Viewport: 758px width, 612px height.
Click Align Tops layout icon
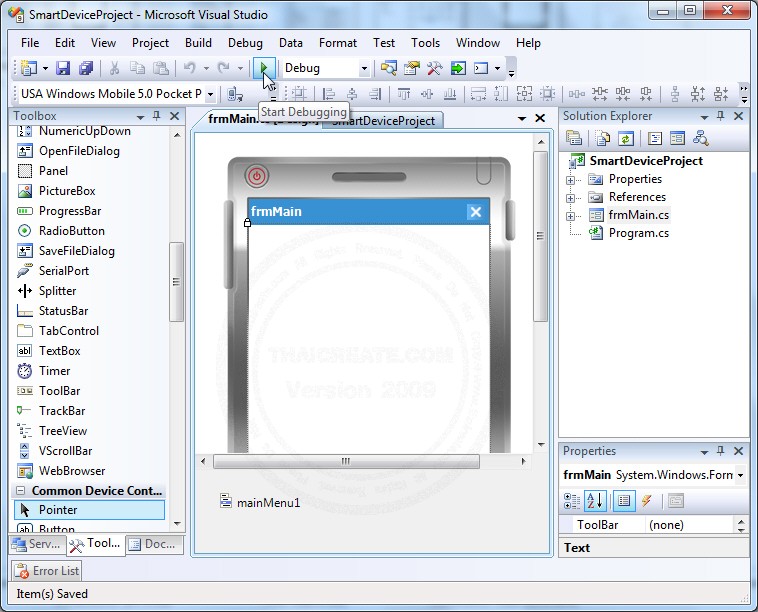404,94
